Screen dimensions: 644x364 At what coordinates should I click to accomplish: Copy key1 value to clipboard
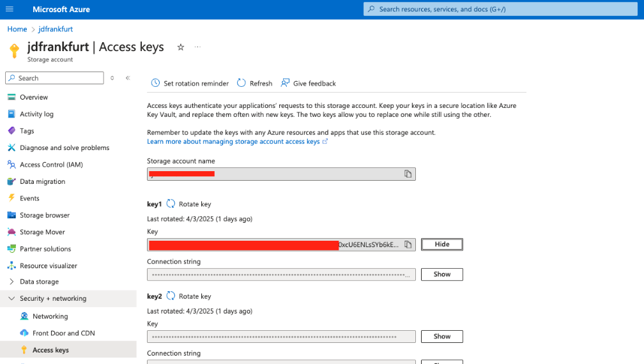tap(408, 245)
